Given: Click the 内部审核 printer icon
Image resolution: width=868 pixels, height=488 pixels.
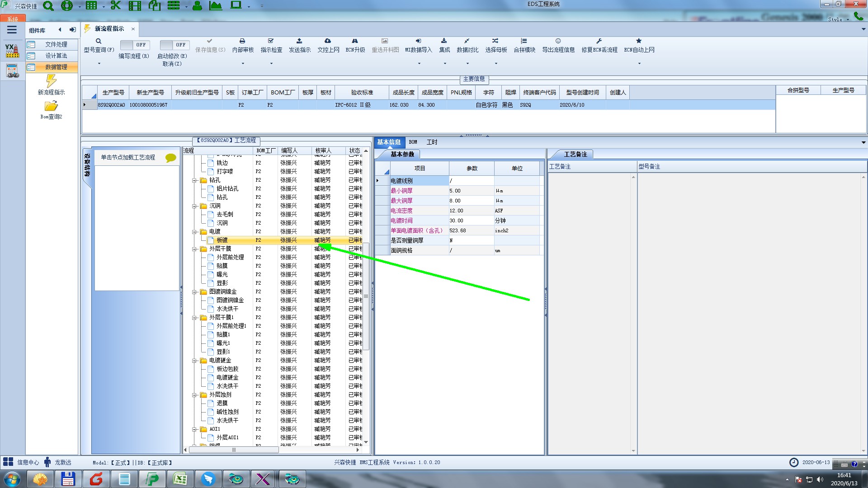Looking at the screenshot, I should pos(242,41).
